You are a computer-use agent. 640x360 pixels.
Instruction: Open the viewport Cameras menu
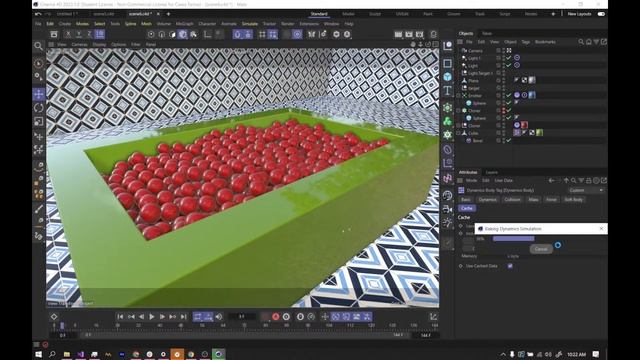(x=80, y=44)
